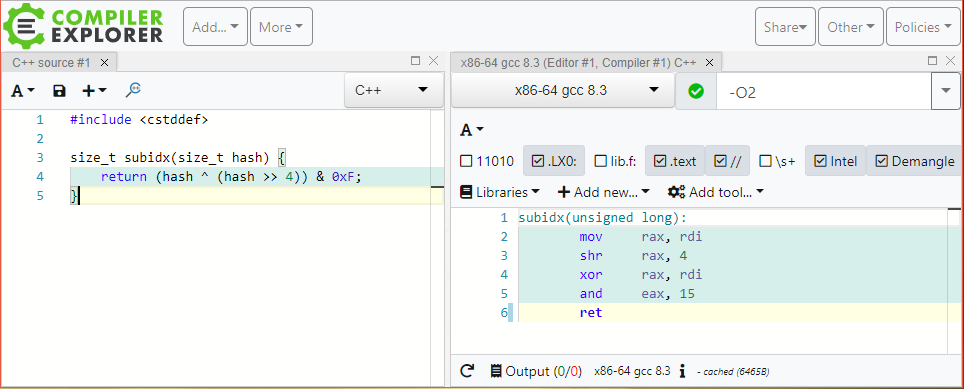This screenshot has height=389, width=964.
Task: Click the green compilation success checkmark
Action: 696,91
